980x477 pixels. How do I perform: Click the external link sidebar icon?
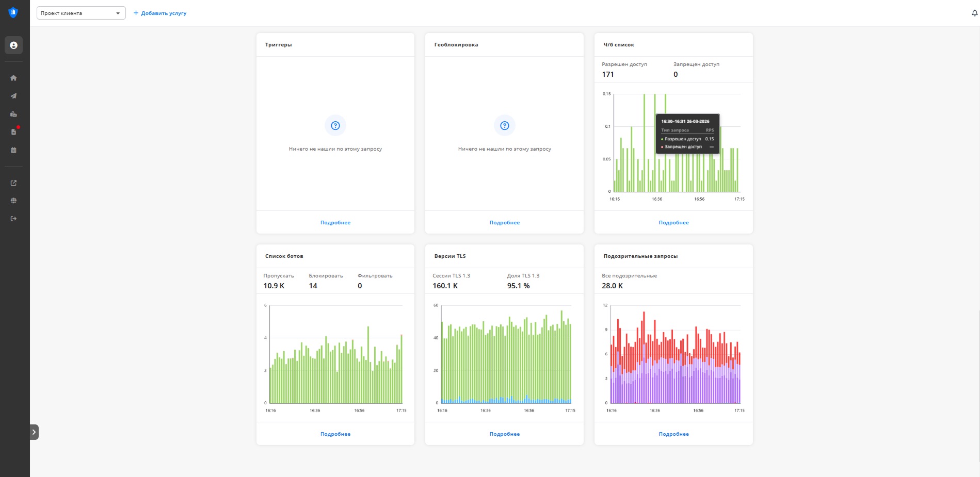click(x=14, y=183)
